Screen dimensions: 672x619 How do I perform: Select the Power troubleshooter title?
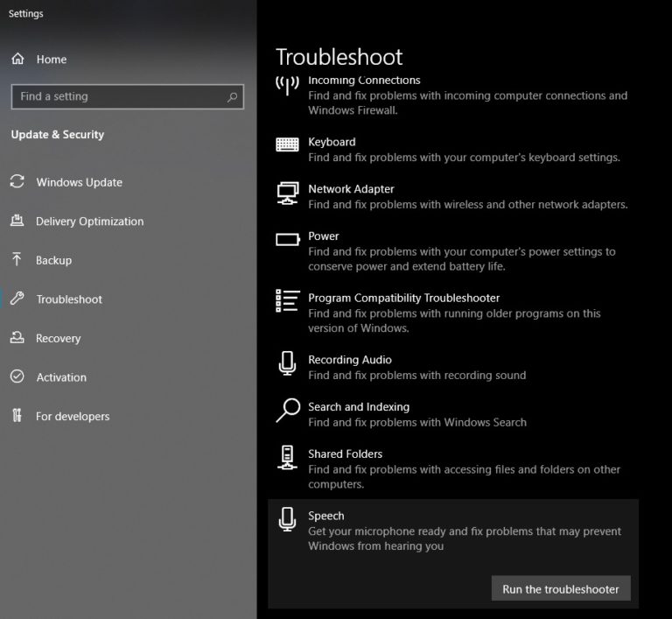(323, 236)
